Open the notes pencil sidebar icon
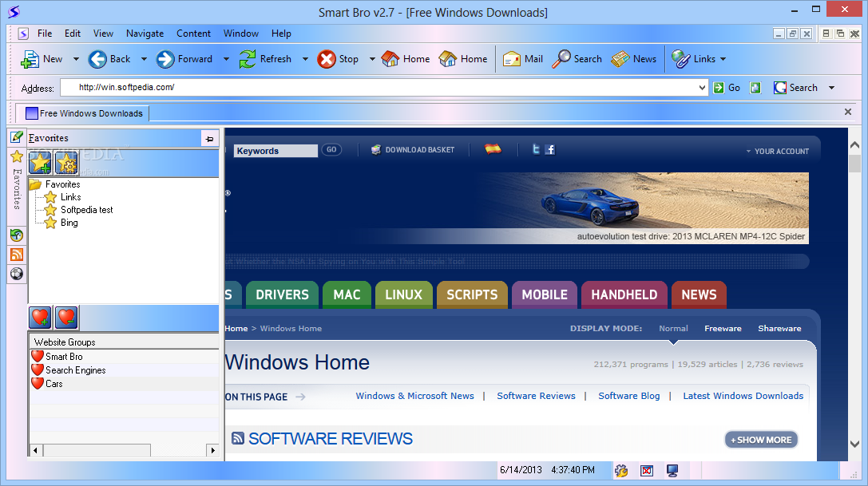Viewport: 868px width, 486px height. pos(17,136)
